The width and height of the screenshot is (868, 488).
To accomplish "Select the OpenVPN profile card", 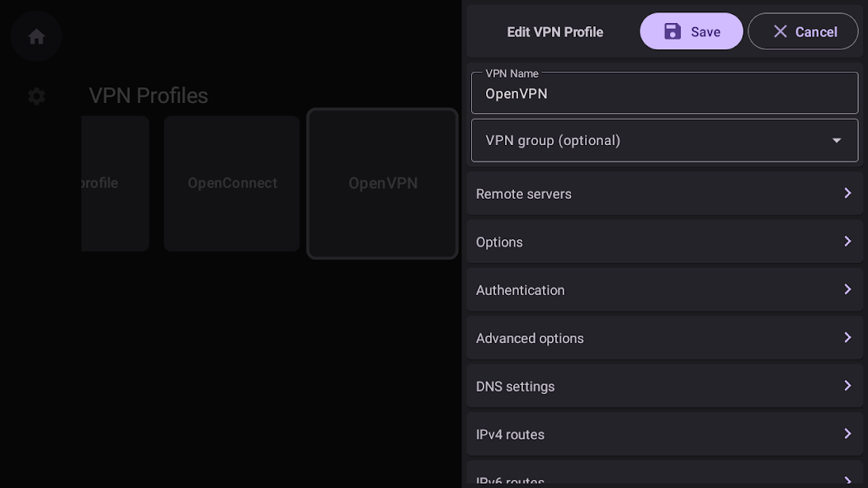I will [383, 184].
